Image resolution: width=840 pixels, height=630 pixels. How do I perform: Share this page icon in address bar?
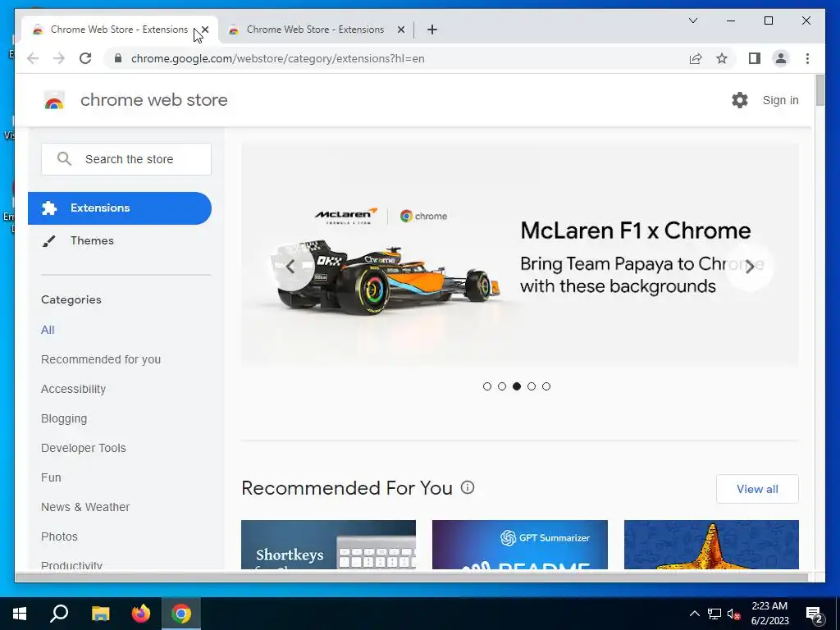click(696, 58)
